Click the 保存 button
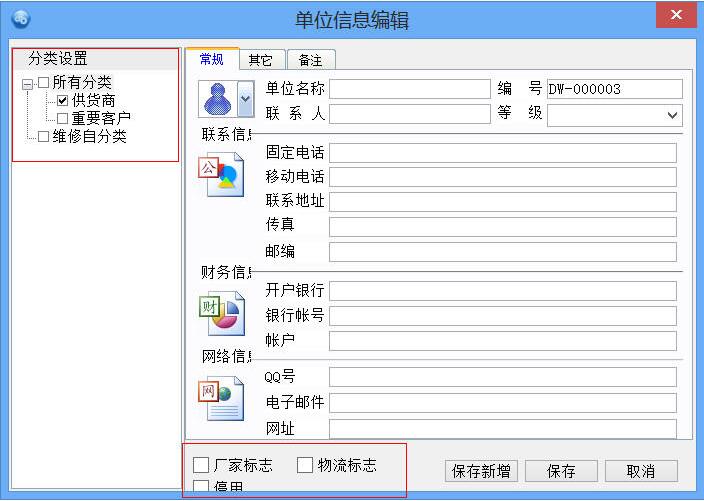Screen dimensions: 704x501 pyautogui.click(x=561, y=471)
